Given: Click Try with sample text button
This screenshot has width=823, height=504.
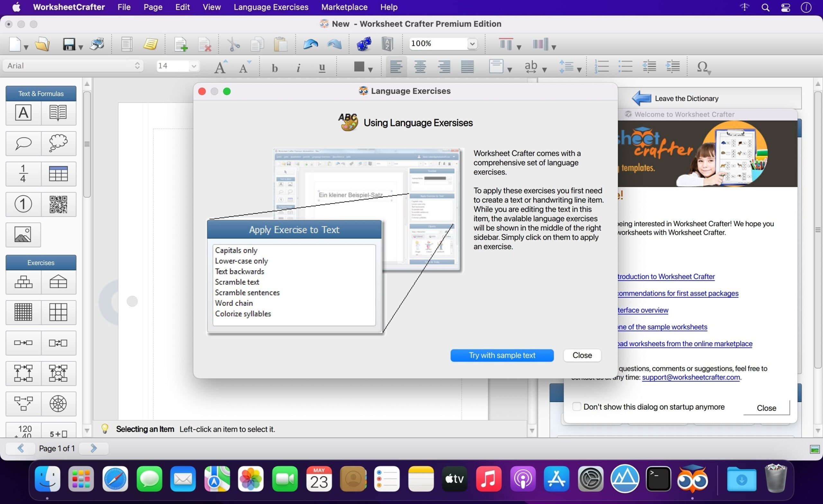Looking at the screenshot, I should 502,355.
